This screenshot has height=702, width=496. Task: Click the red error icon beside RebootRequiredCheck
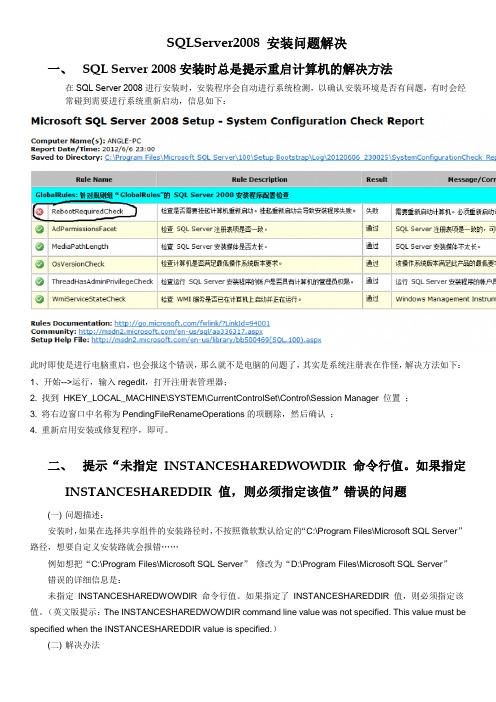(40, 211)
